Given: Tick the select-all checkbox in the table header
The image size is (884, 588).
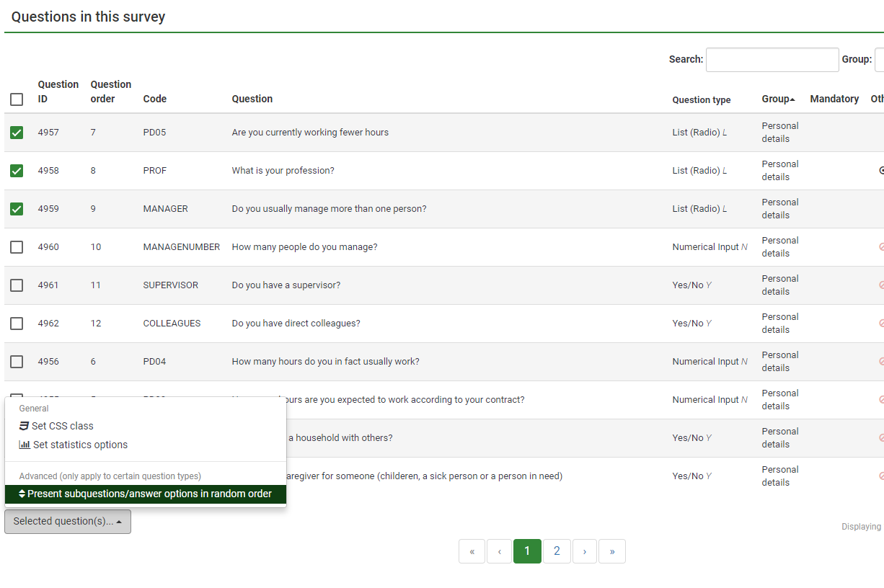Looking at the screenshot, I should pyautogui.click(x=17, y=99).
